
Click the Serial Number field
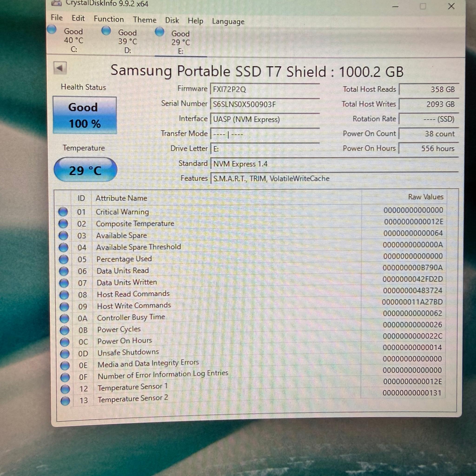(x=265, y=104)
